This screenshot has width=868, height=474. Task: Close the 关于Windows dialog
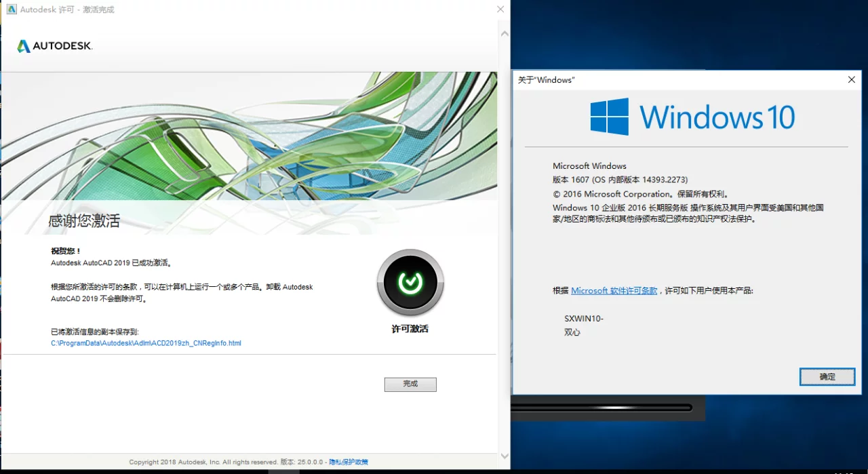pyautogui.click(x=851, y=79)
